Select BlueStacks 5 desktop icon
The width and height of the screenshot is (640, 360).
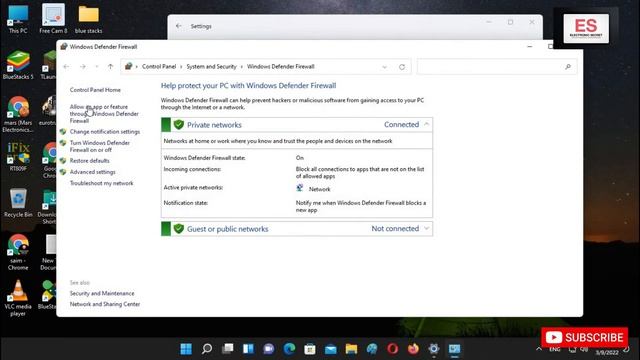[18, 65]
